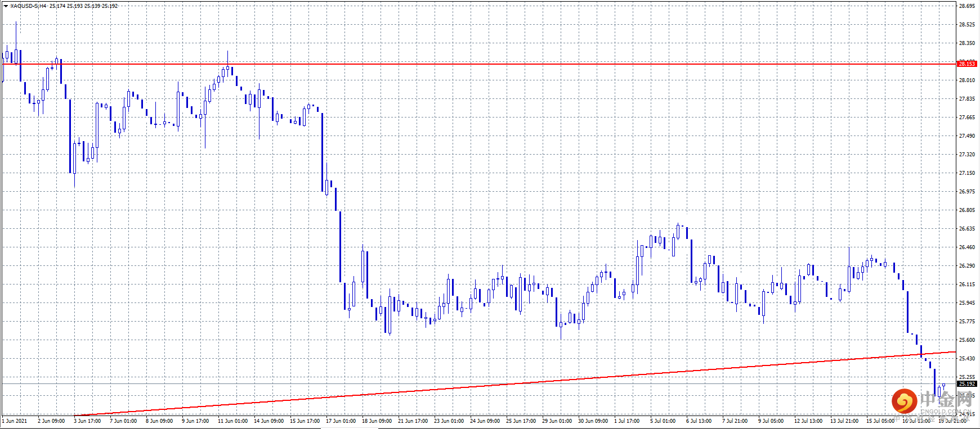
Task: Click the 1 Jun 2021 time label
Action: 15,421
